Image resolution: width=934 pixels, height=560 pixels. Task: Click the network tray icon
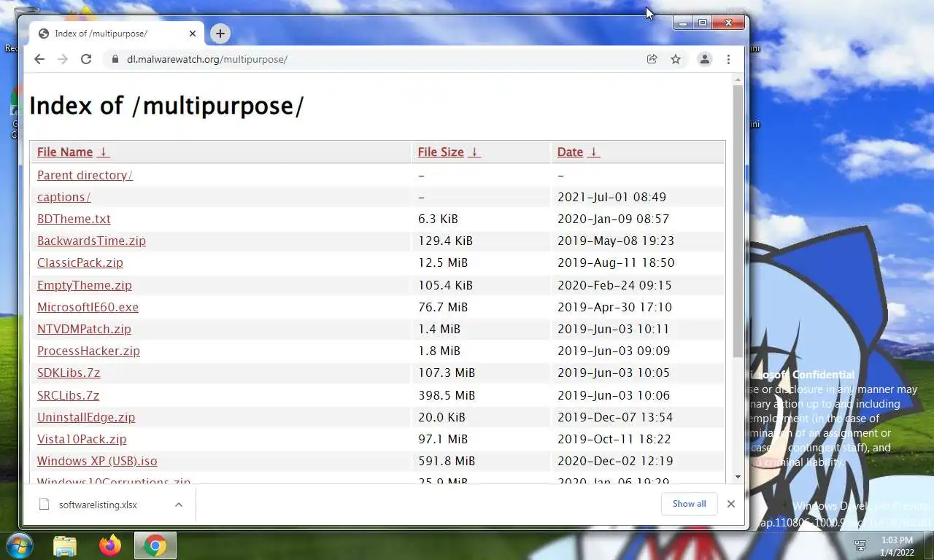[x=860, y=545]
